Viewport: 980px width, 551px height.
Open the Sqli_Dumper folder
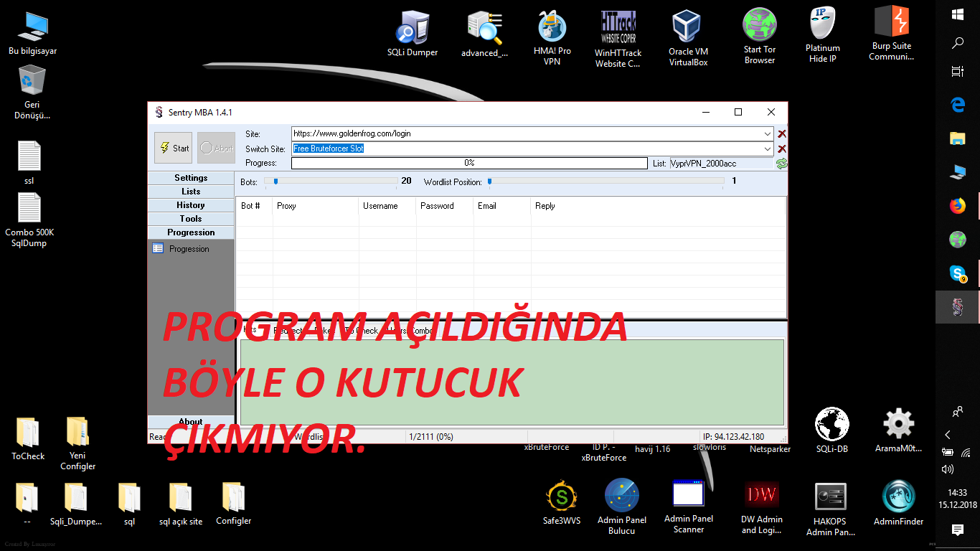tap(76, 504)
